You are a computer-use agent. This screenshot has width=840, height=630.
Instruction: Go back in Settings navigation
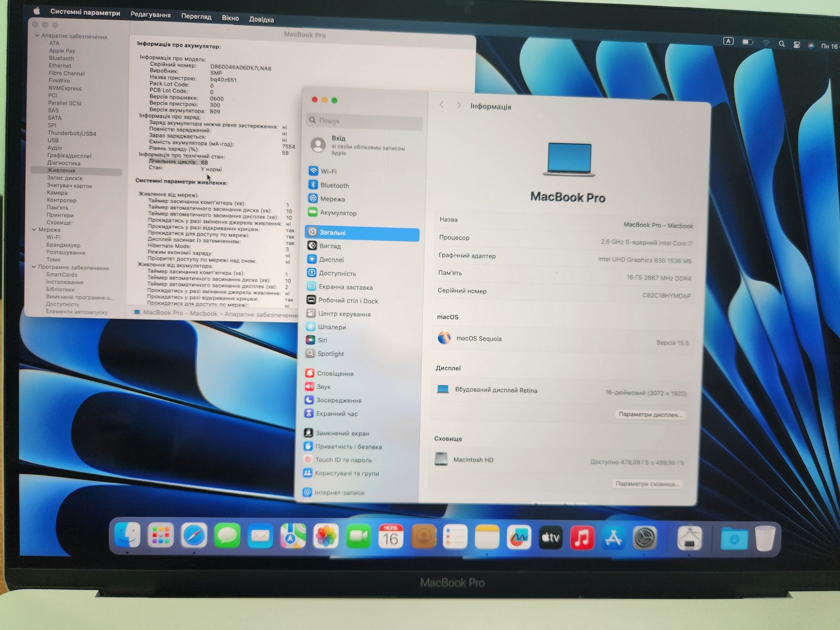coord(441,105)
